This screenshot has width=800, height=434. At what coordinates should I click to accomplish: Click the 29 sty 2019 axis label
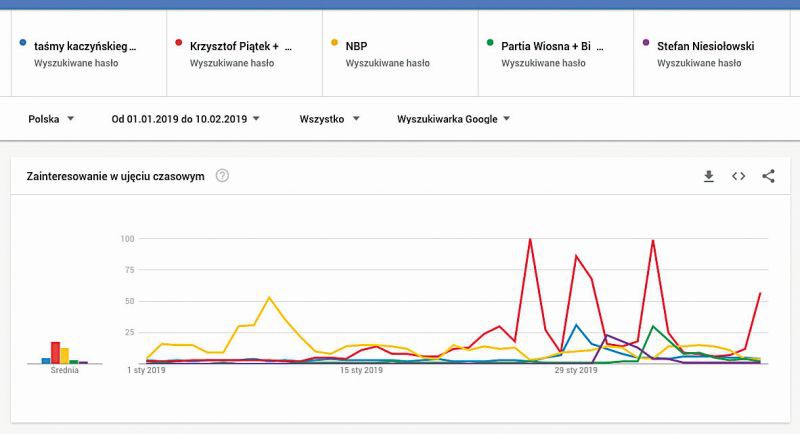(x=576, y=371)
